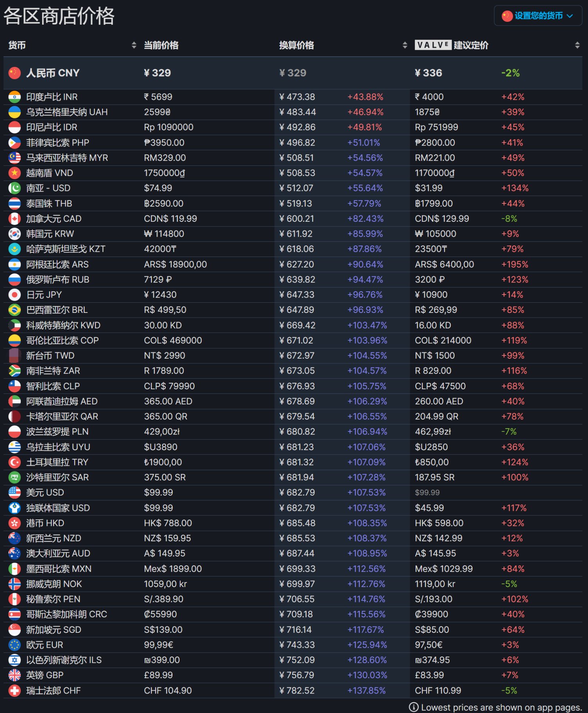The image size is (588, 713).
Task: Sort by the 建议定价 column arrows
Action: click(x=577, y=45)
